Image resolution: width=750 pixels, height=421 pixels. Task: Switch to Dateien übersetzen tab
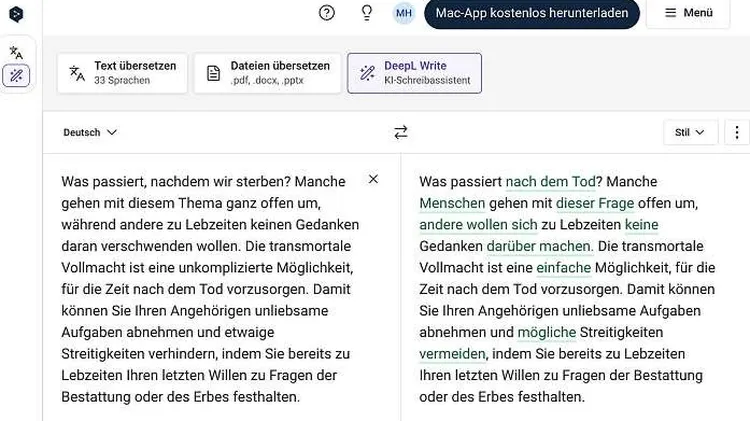coord(266,73)
